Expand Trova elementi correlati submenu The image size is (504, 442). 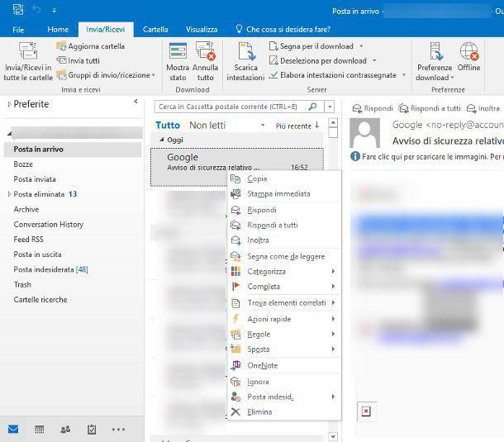[284, 302]
